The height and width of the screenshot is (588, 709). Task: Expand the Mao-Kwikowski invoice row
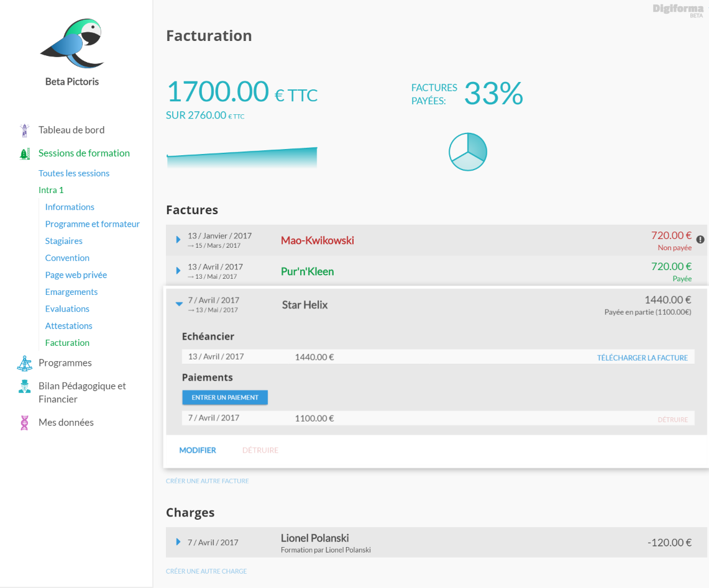click(x=178, y=240)
